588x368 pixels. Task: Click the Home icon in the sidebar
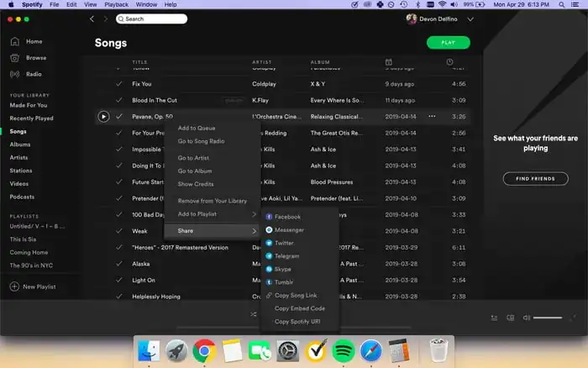tap(15, 41)
